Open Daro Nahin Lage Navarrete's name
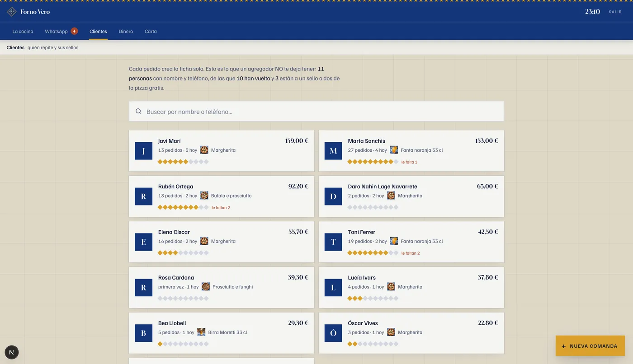633x364 pixels. [x=383, y=187]
